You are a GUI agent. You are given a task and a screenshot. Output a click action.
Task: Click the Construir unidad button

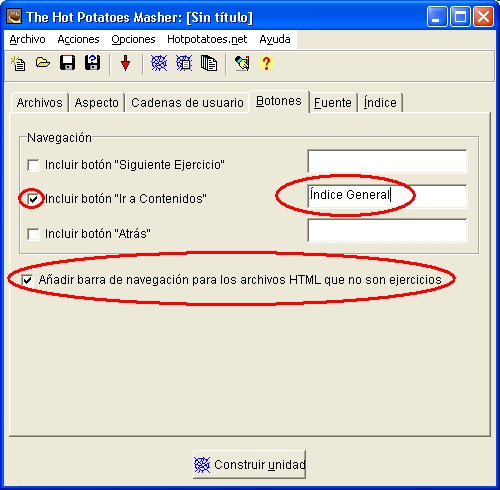pos(249,465)
